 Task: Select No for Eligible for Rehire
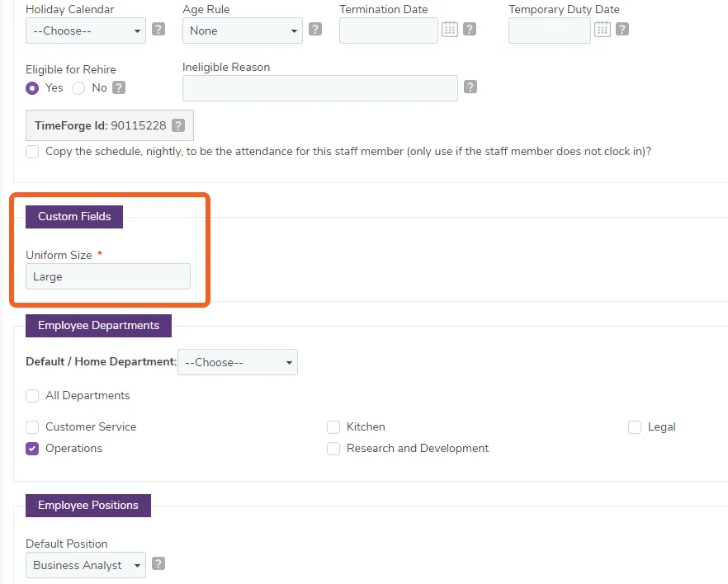[x=78, y=88]
